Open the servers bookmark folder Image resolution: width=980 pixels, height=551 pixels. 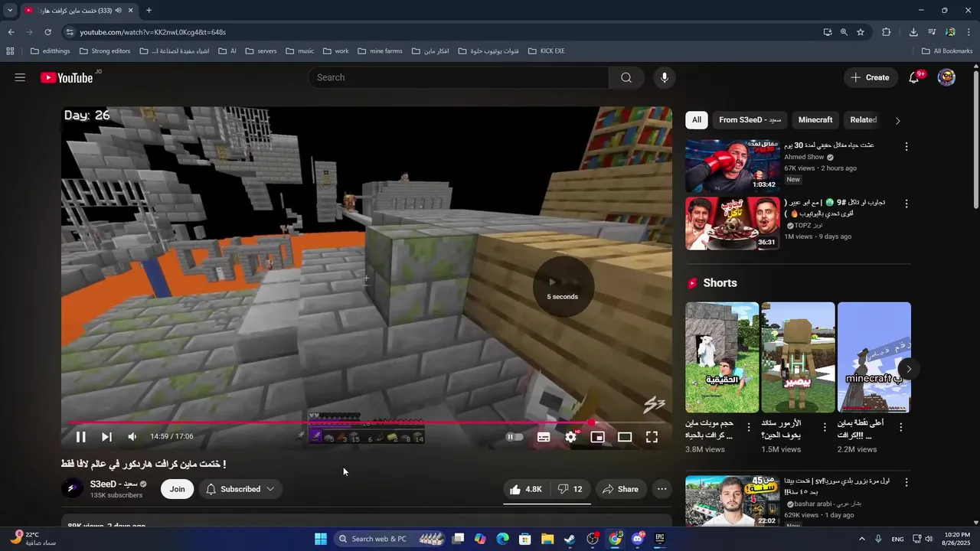(261, 51)
